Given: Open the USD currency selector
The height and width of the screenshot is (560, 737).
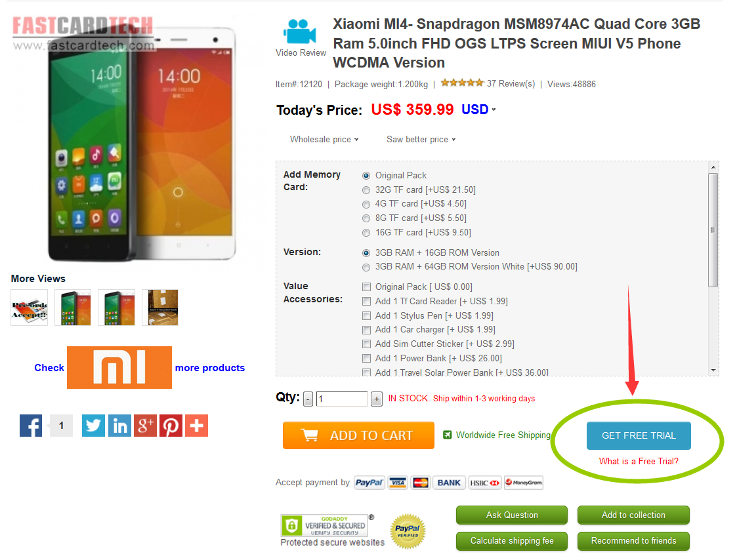Looking at the screenshot, I should (x=478, y=110).
